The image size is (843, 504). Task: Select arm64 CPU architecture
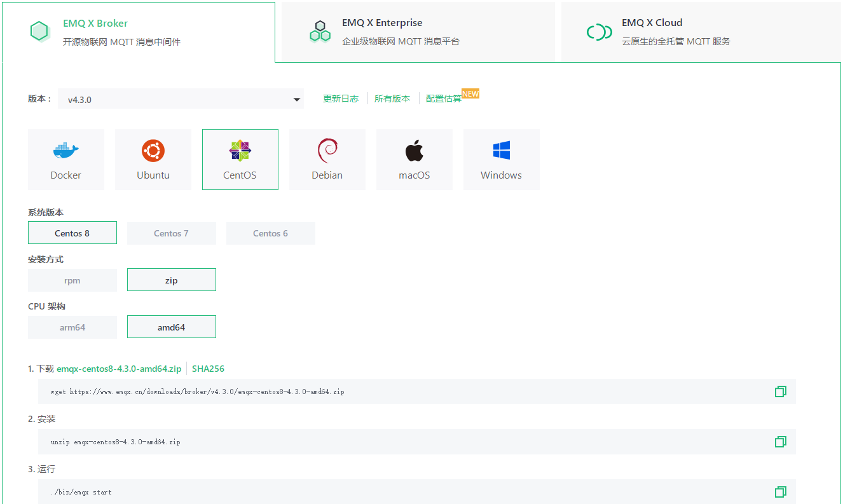coord(72,327)
